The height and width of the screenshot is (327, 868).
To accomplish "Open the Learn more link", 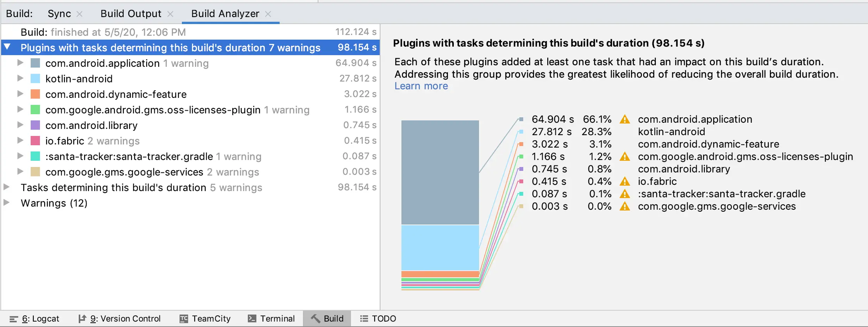I will 421,86.
